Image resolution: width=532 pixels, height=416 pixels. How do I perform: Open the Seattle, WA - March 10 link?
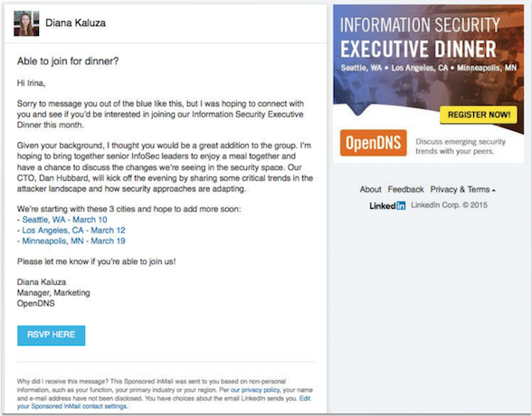point(64,220)
